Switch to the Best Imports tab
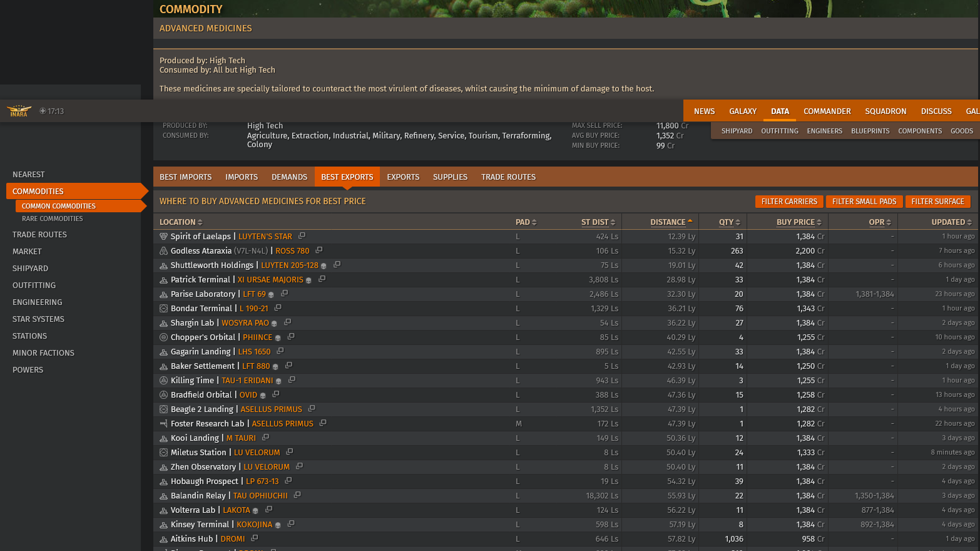The width and height of the screenshot is (980, 551). click(186, 177)
